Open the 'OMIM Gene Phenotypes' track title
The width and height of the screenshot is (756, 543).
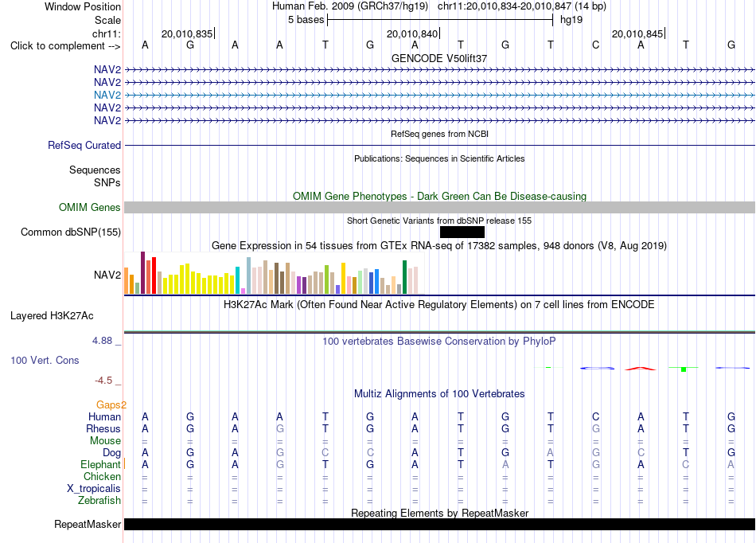coord(439,197)
